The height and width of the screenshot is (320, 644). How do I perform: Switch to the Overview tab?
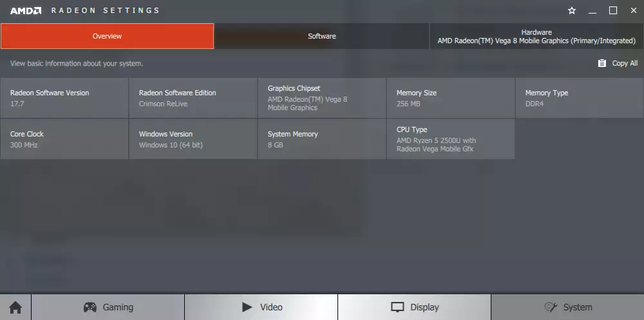(x=107, y=36)
